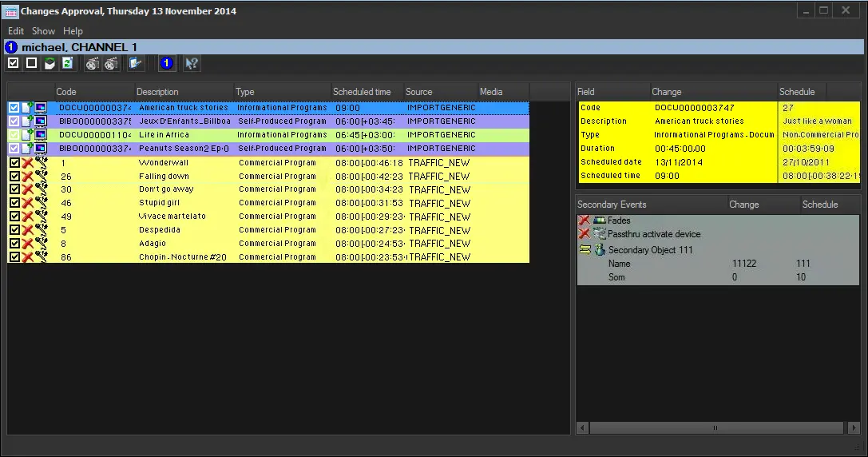Select the Fades secondary event

619,221
